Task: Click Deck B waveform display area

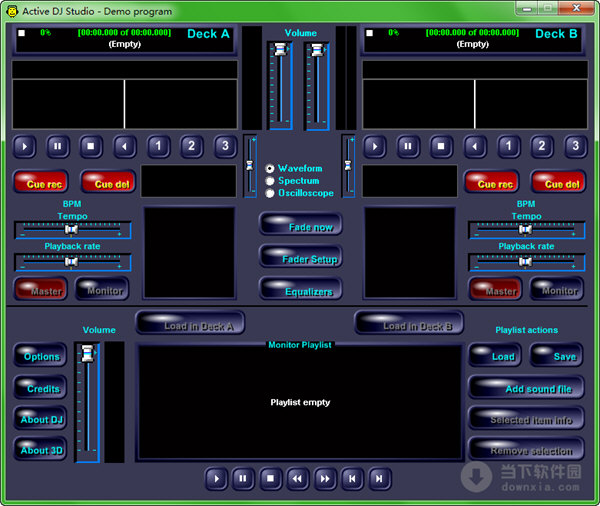Action: [475, 104]
